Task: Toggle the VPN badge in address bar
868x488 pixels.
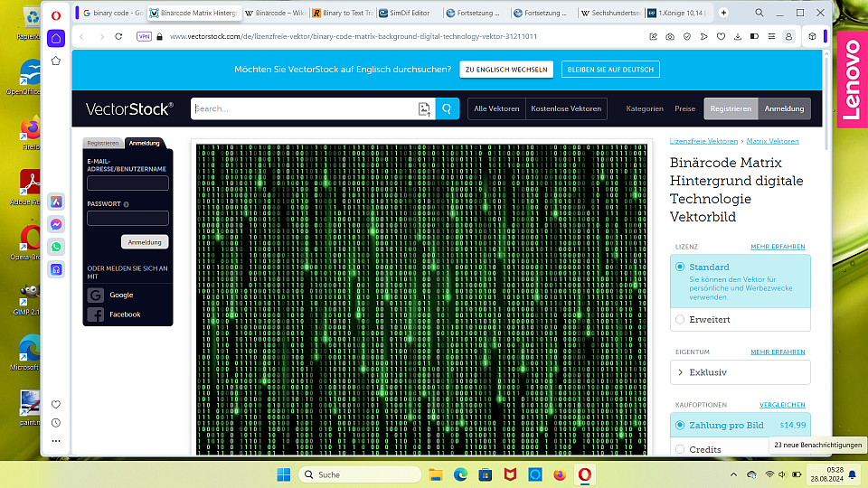Action: point(144,36)
